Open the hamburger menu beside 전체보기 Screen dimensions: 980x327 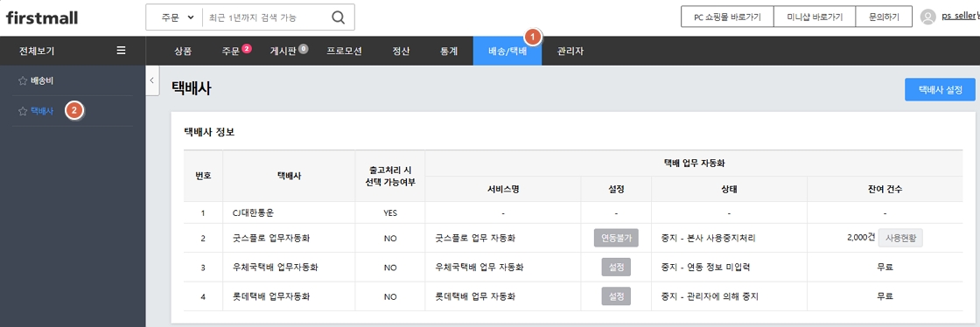click(122, 51)
